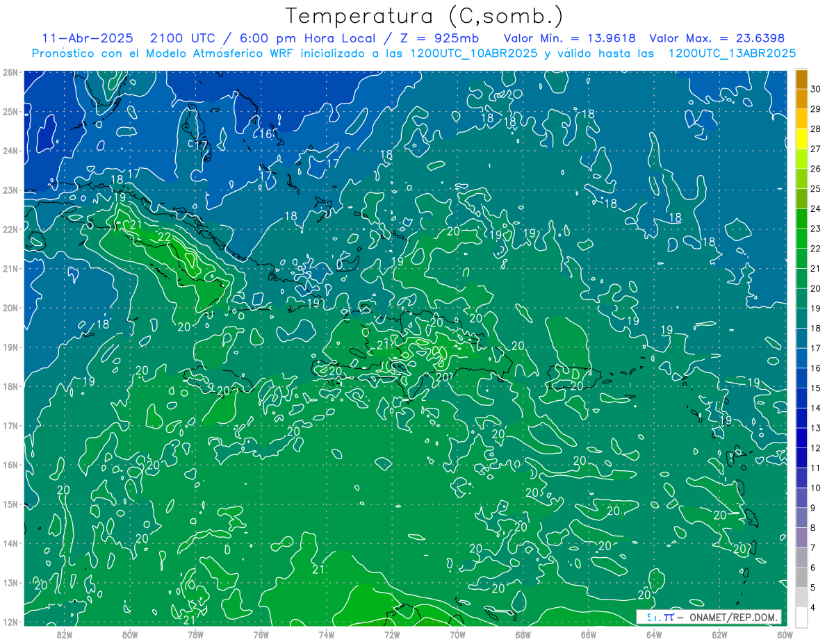Click the '74W' longitude axis label
The width and height of the screenshot is (834, 644).
point(326,634)
